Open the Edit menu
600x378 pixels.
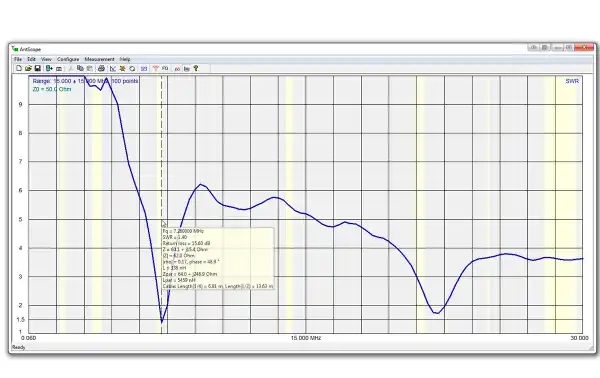point(31,59)
